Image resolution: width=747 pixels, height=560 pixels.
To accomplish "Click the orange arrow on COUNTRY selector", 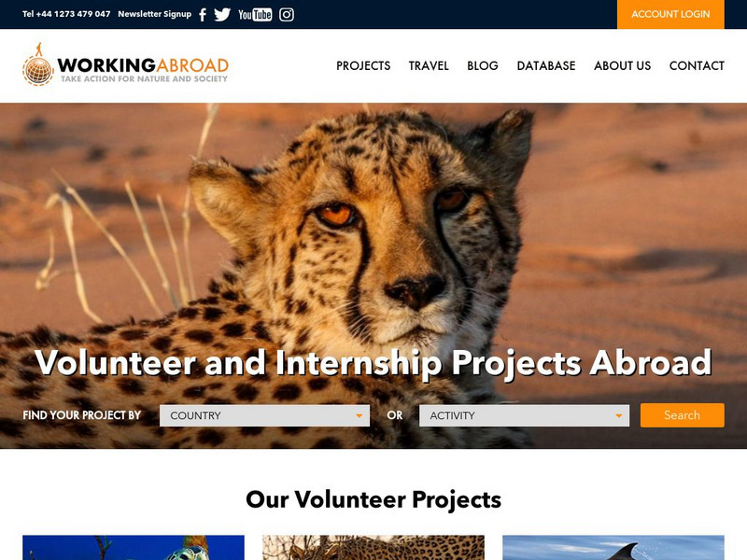I will point(359,415).
